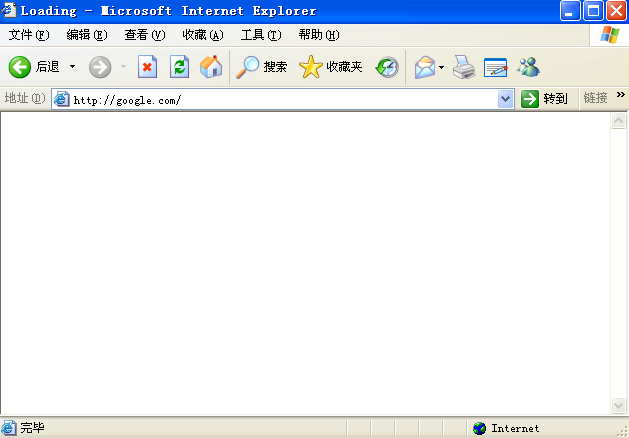Image resolution: width=629 pixels, height=438 pixels.
Task: Open the 查看(V) menu
Action: 145,35
